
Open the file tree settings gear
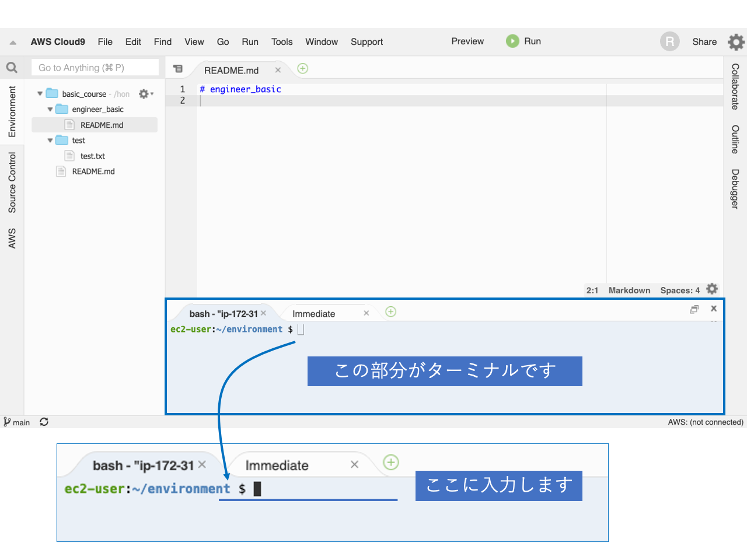145,94
